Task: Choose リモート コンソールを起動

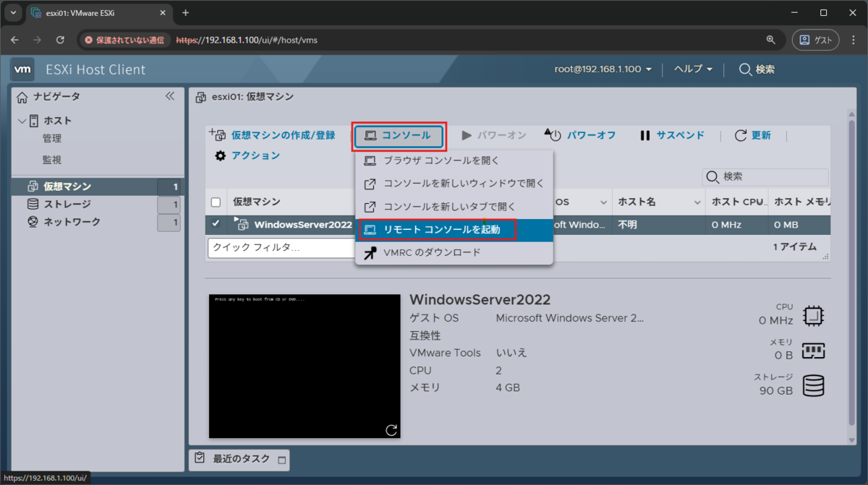Action: pyautogui.click(x=454, y=230)
